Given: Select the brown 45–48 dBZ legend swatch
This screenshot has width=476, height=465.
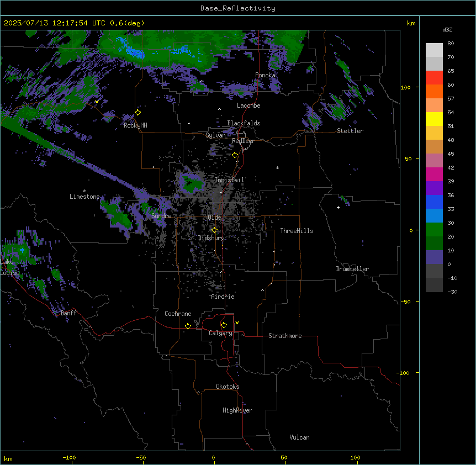Looking at the screenshot, I should (434, 146).
